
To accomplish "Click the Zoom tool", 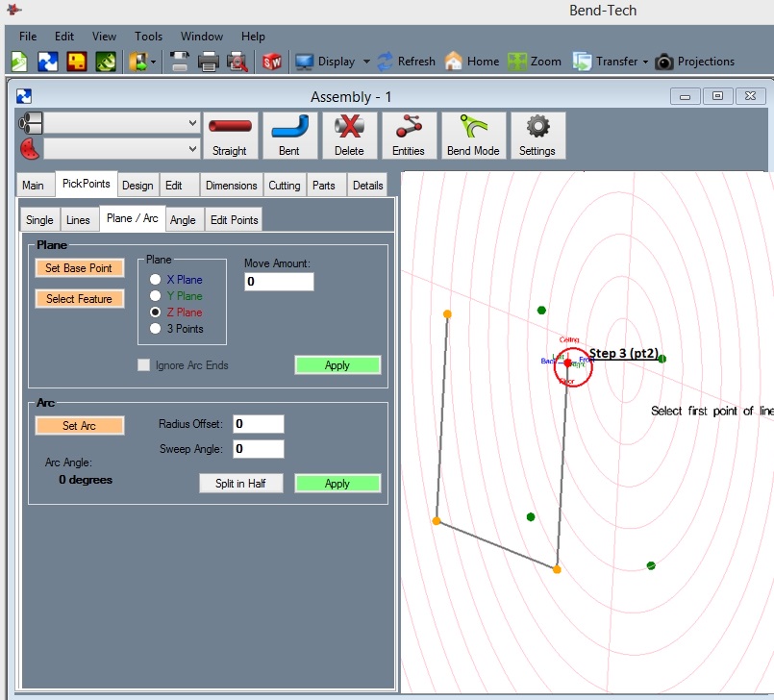I will pyautogui.click(x=535, y=62).
